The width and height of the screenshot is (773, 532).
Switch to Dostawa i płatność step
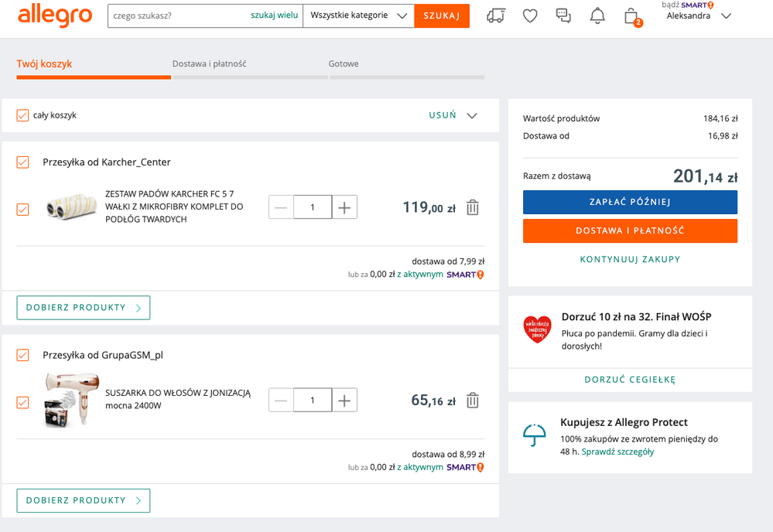coord(209,63)
